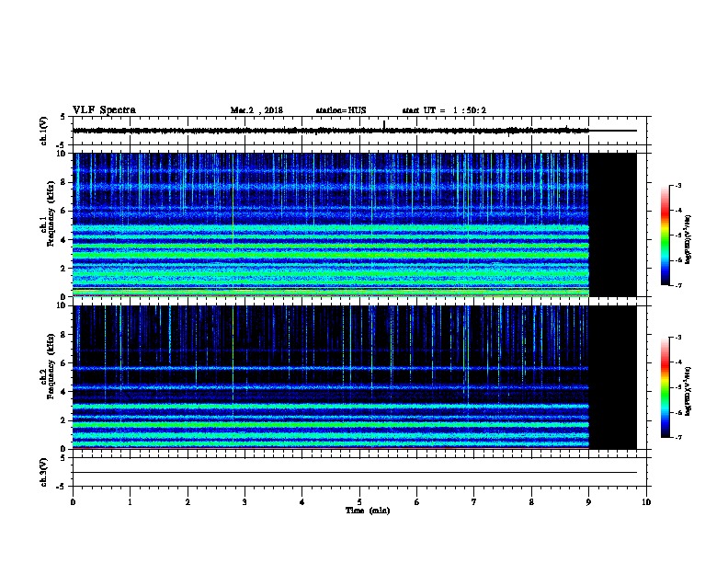Screen dimensions: 728x563
Task: Click the "ch.1(V)" waveform axis label
Action: click(x=43, y=131)
